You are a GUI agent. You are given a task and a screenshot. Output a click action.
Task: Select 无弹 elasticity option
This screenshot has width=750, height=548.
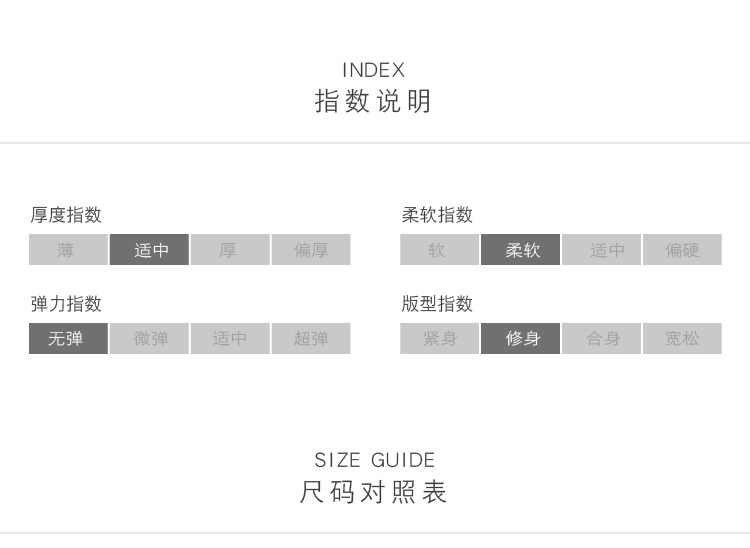point(68,339)
